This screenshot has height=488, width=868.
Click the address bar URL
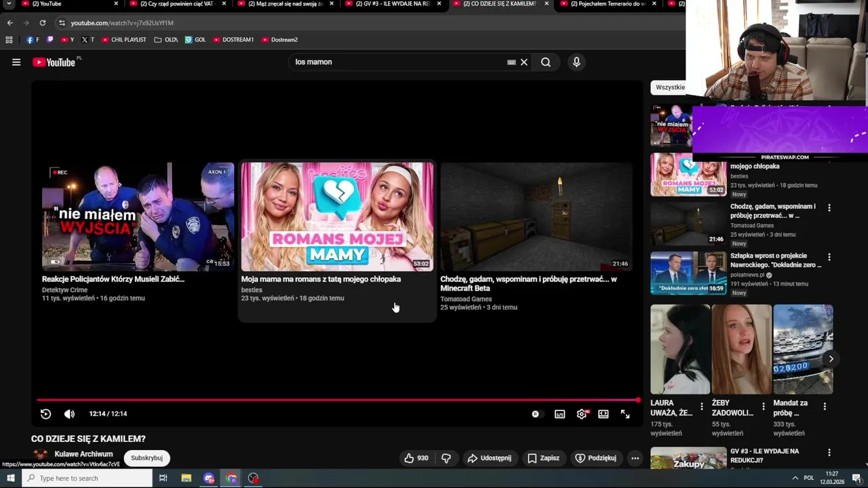[122, 23]
